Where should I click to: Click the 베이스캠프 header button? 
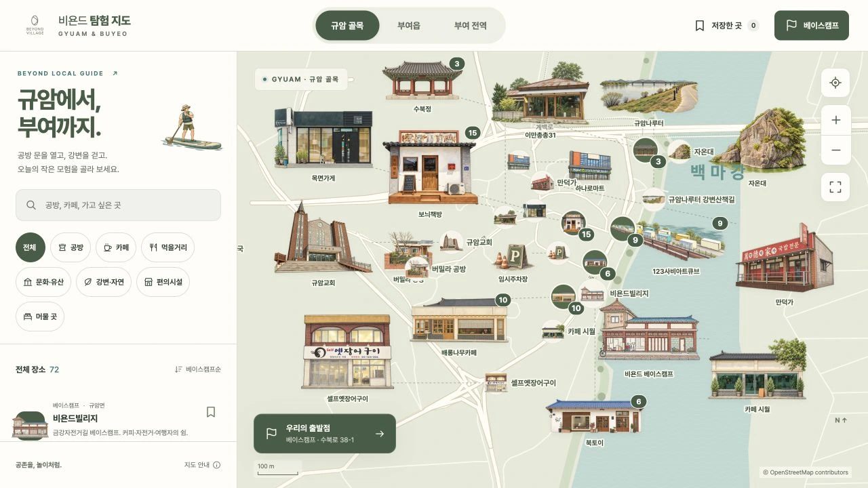[x=812, y=25]
